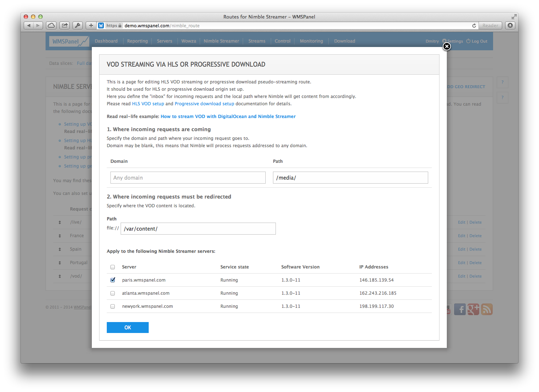Image resolution: width=539 pixels, height=392 pixels.
Task: Click the RSS feed footer icon
Action: click(487, 309)
